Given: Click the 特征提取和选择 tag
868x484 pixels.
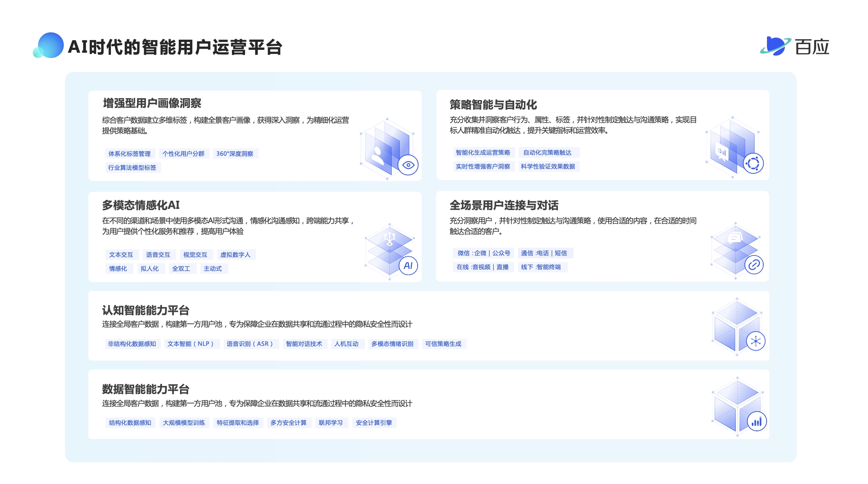Looking at the screenshot, I should click(x=238, y=423).
